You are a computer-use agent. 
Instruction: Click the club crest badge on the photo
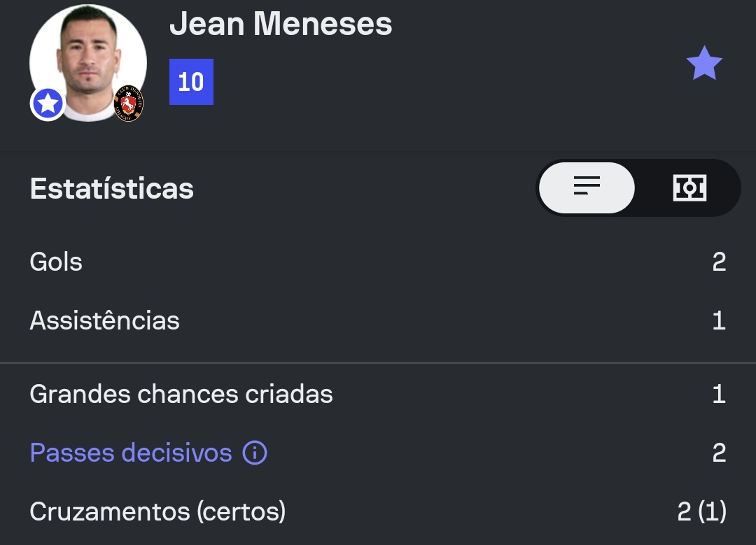pos(129,104)
